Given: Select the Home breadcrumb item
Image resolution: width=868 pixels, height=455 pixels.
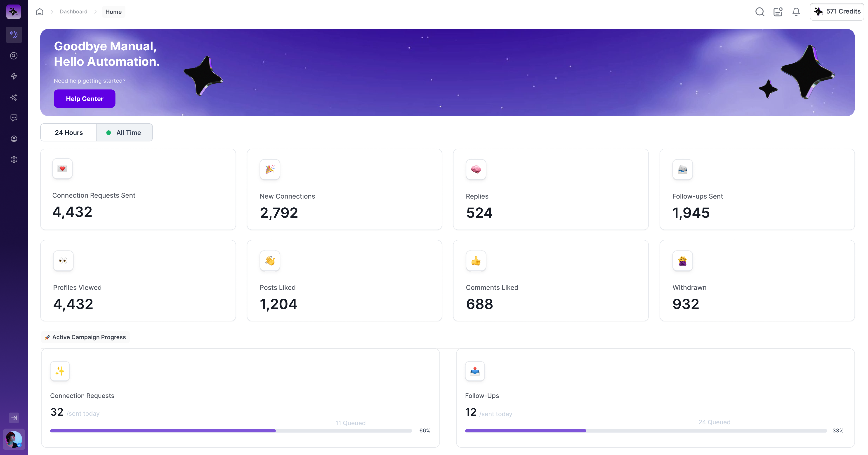Looking at the screenshot, I should pyautogui.click(x=113, y=12).
